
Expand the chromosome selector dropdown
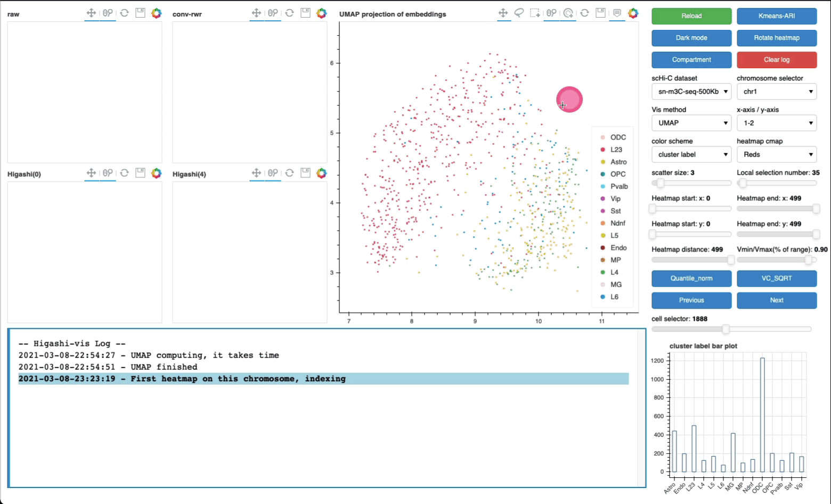coord(776,92)
